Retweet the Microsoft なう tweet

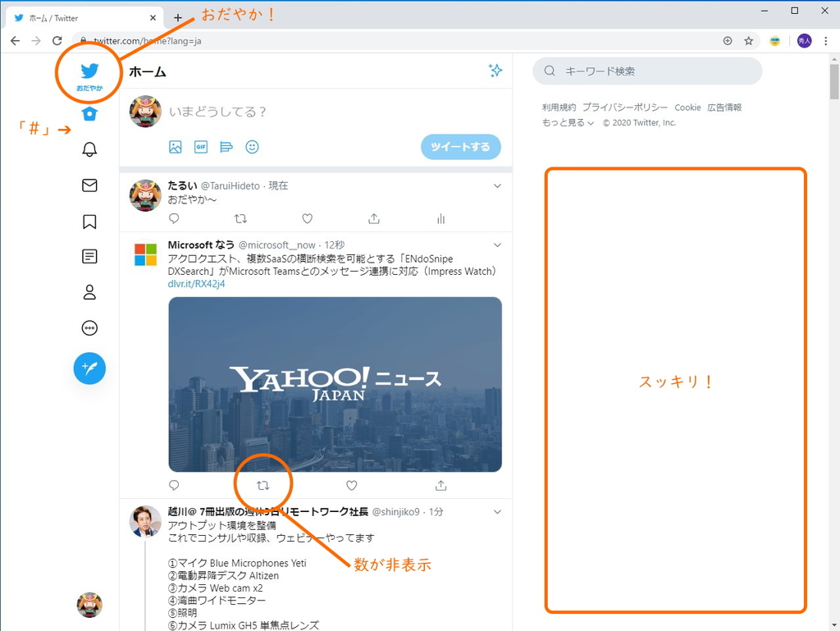click(263, 485)
